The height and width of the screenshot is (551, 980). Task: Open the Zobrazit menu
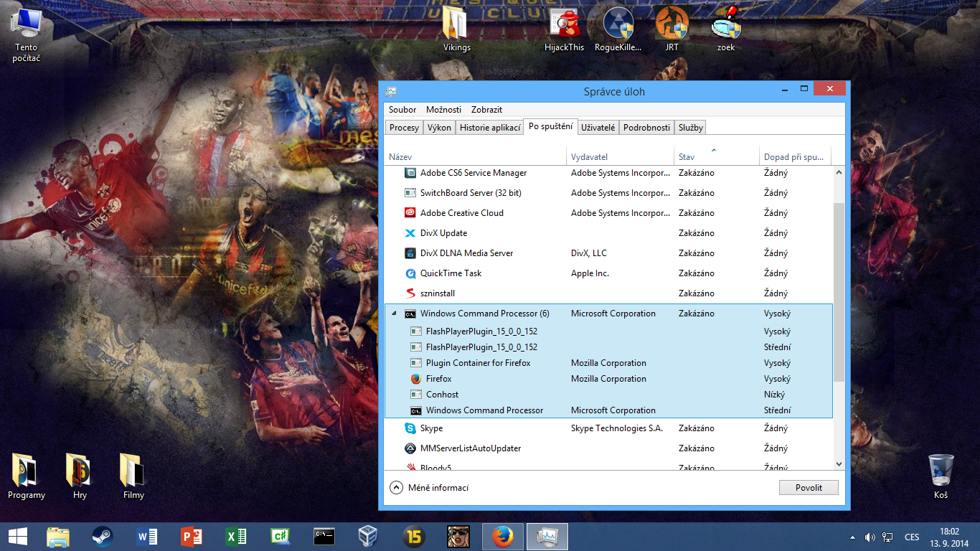(486, 110)
